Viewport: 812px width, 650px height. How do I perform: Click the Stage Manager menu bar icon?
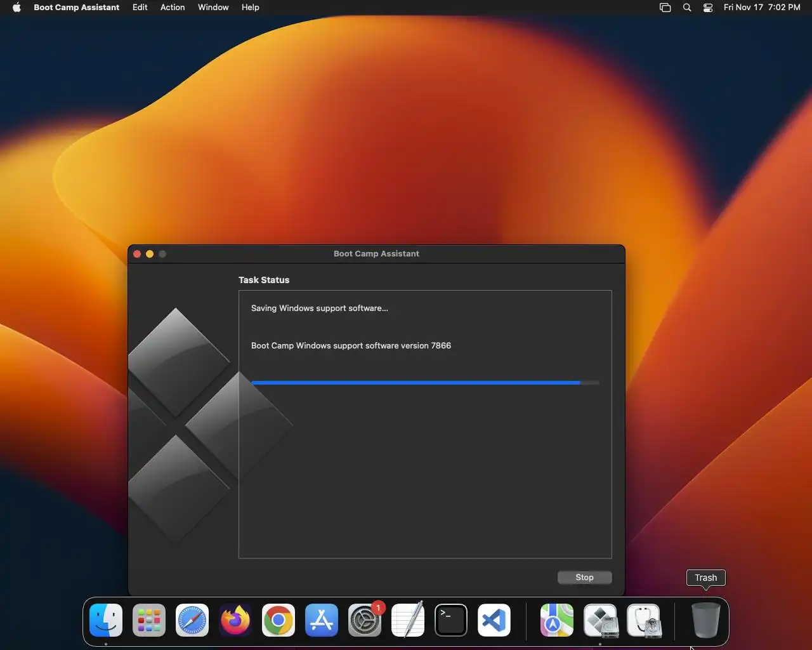(665, 8)
